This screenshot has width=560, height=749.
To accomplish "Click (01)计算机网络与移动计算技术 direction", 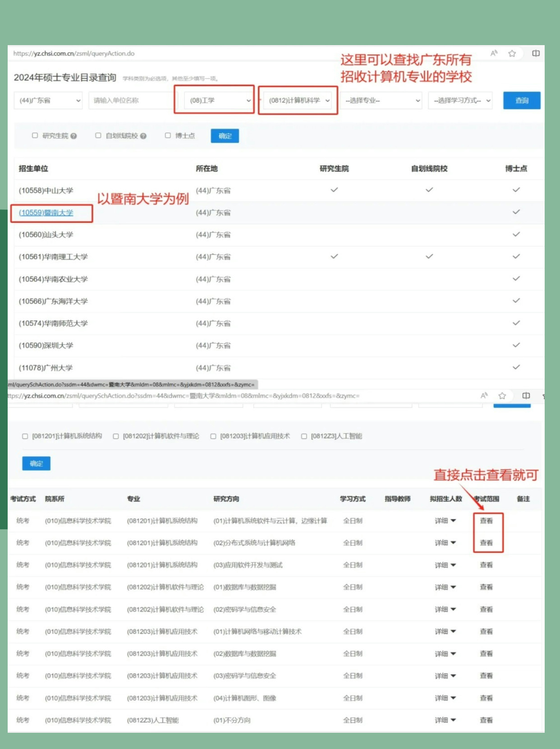I will pyautogui.click(x=257, y=631).
